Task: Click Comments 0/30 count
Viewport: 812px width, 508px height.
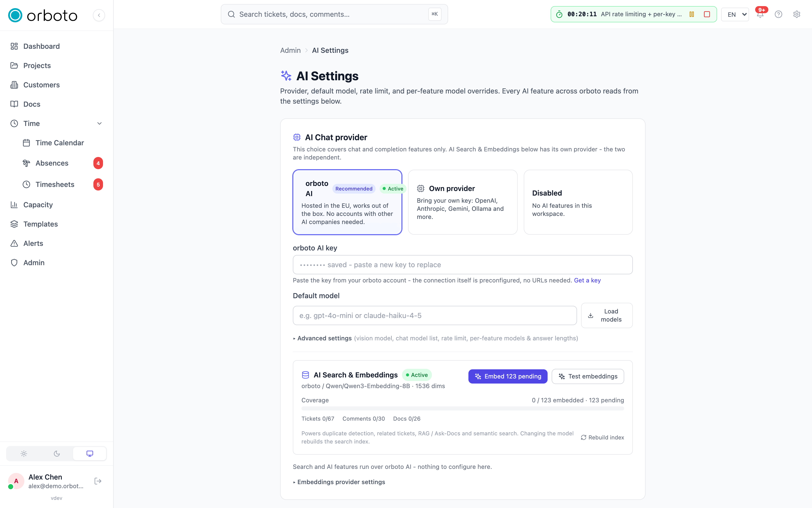Action: pyautogui.click(x=364, y=419)
